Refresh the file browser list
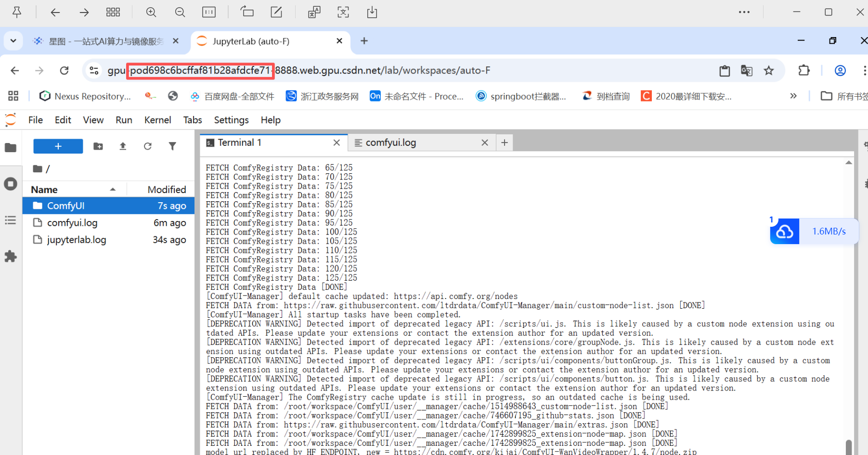The image size is (868, 455). tap(148, 146)
